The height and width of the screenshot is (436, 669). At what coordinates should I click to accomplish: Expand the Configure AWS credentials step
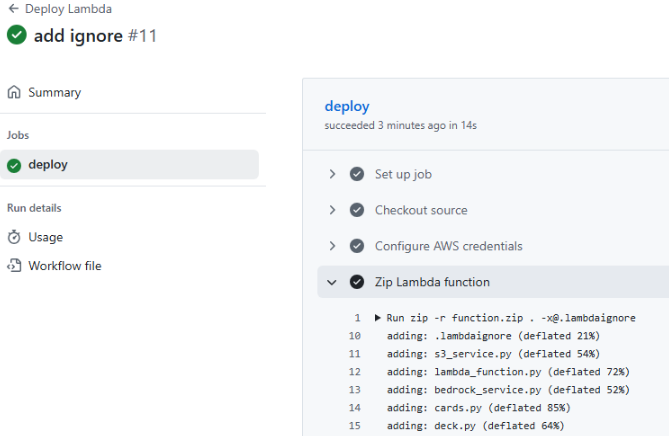332,246
